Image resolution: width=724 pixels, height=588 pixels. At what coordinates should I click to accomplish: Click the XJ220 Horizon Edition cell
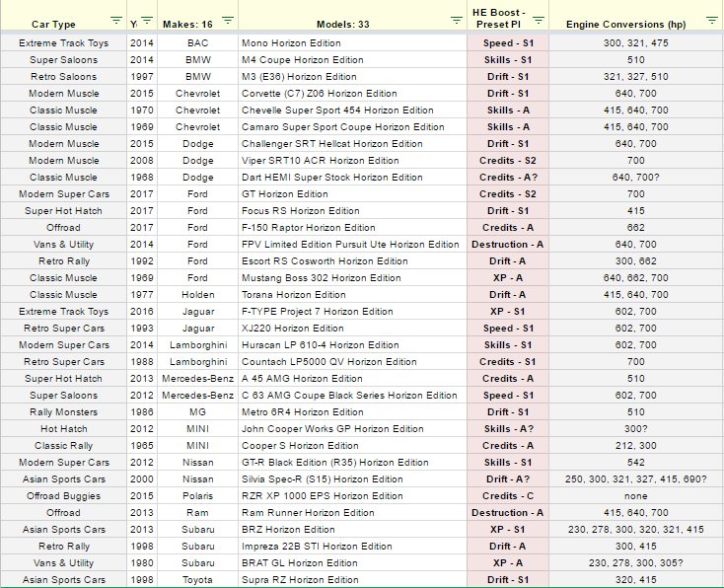[x=352, y=329]
